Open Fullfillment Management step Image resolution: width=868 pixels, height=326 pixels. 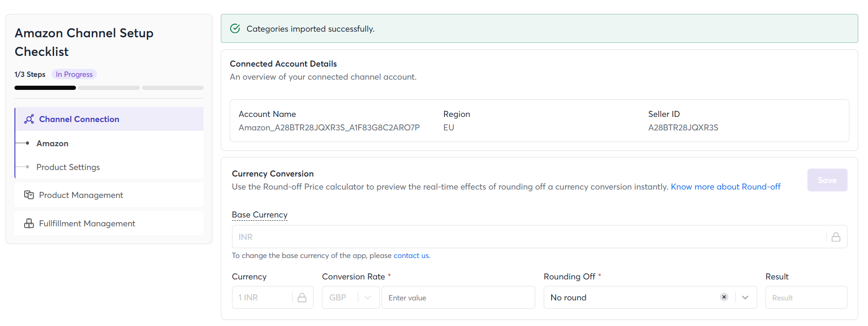[87, 224]
